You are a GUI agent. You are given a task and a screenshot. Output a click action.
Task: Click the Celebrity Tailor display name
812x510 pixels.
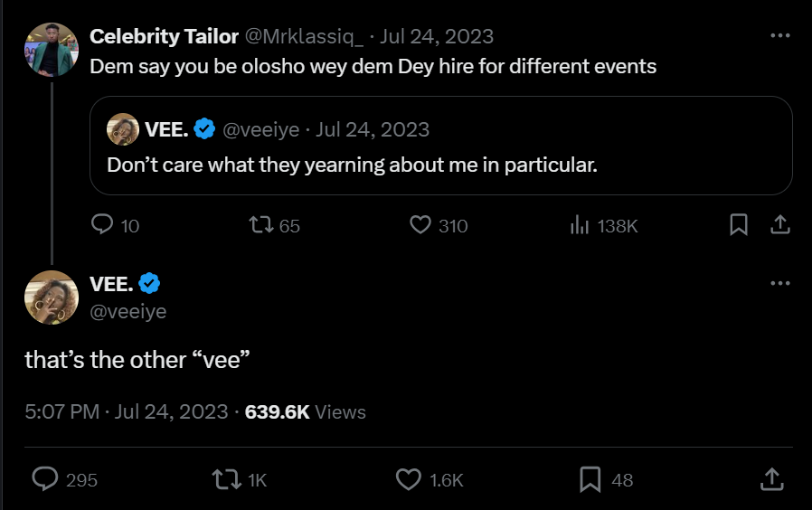164,37
